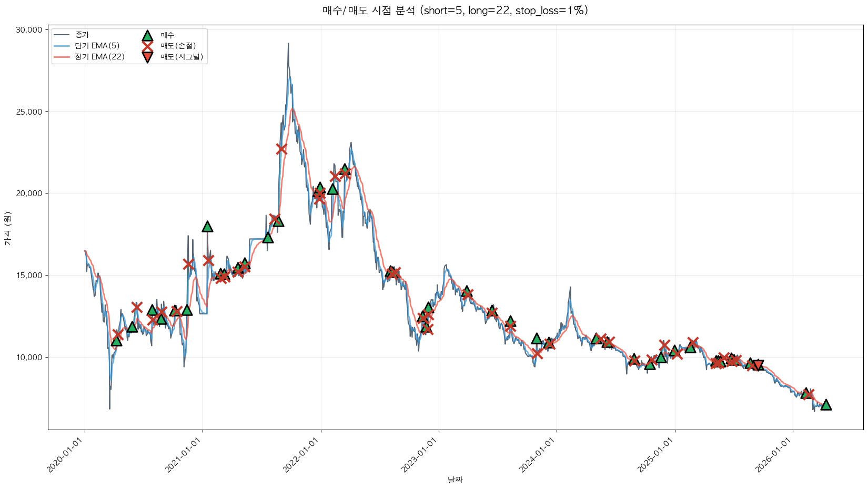Select the red sell-signal triangle on the chart
The image size is (868, 489).
tap(758, 365)
